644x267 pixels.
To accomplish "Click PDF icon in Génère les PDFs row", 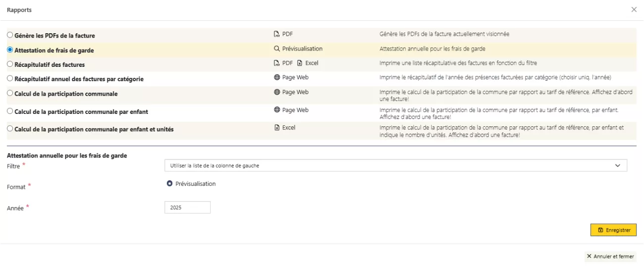I will (277, 34).
